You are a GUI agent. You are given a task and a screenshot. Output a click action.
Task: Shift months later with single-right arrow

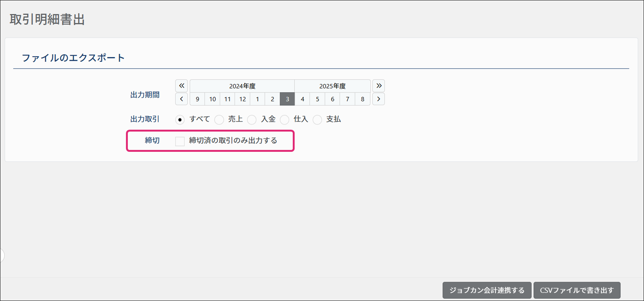click(x=379, y=99)
